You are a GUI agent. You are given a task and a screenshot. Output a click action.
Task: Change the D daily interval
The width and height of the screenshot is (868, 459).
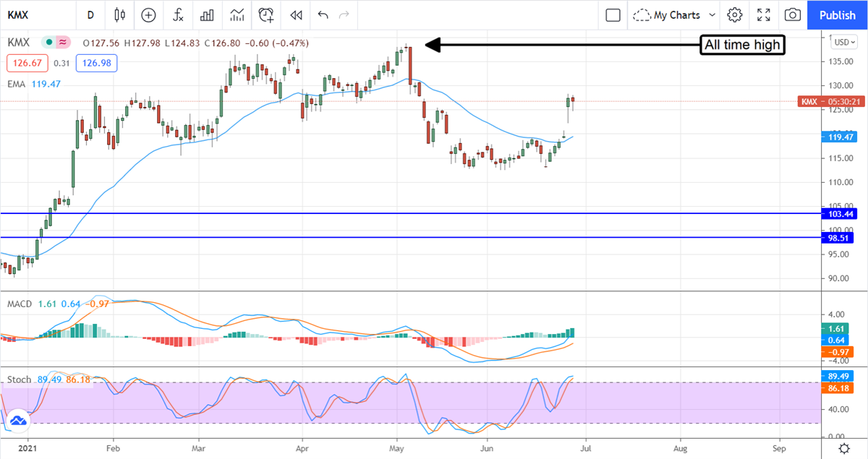tap(90, 14)
